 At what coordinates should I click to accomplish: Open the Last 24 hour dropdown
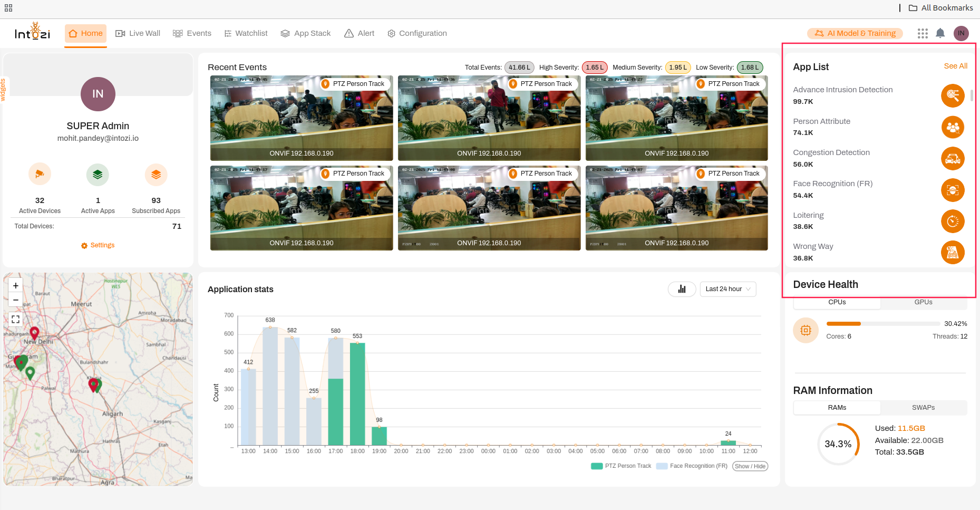[727, 289]
